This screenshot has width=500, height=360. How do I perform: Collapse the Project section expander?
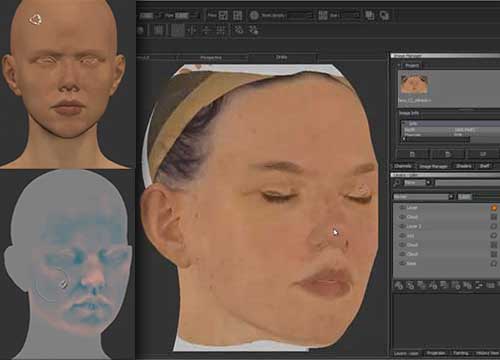pos(399,65)
